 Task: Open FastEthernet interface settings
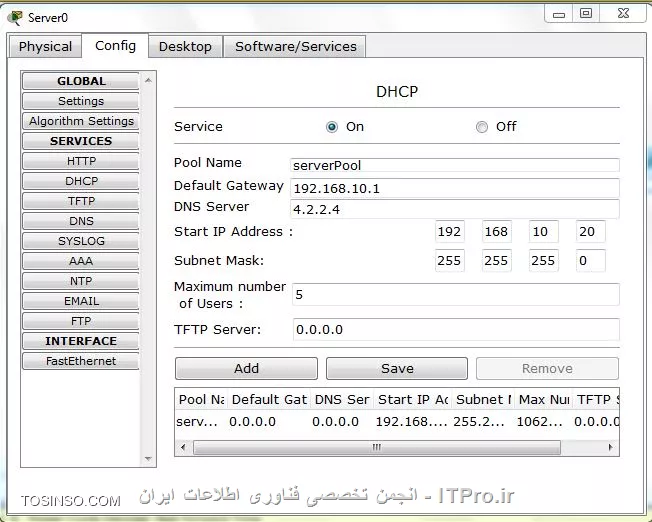(81, 361)
